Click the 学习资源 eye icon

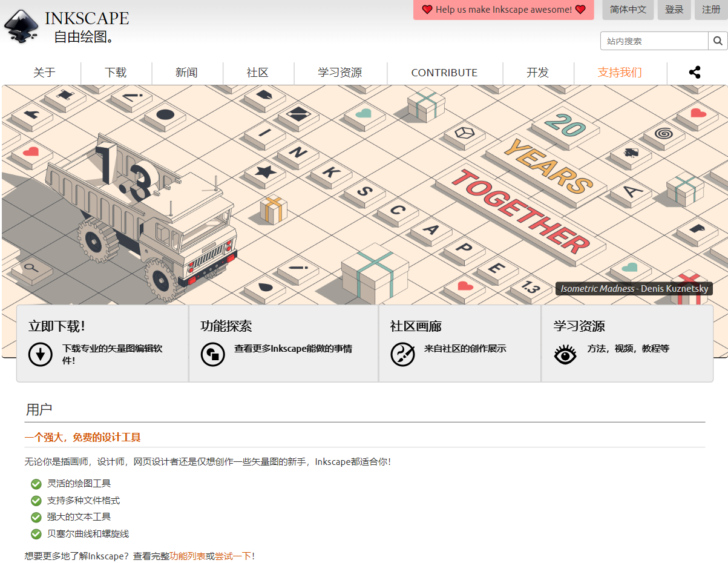tap(565, 354)
